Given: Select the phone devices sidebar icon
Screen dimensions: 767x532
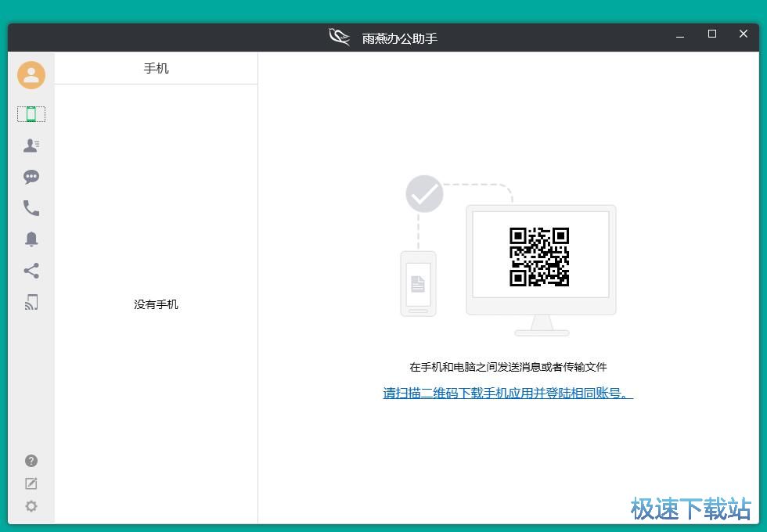Looking at the screenshot, I should coord(31,114).
